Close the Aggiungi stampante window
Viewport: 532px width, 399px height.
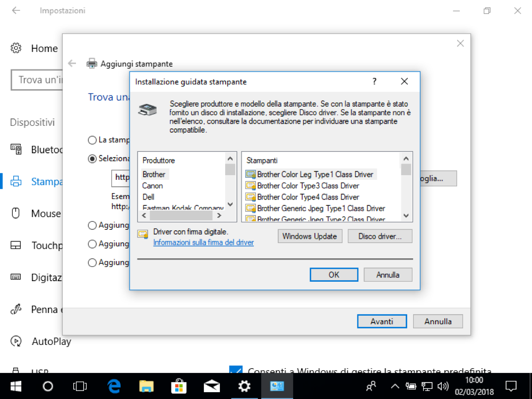[460, 44]
